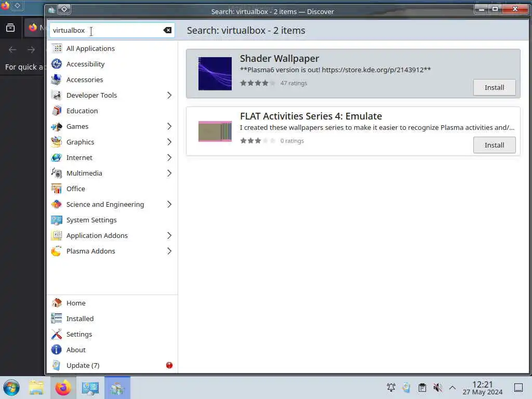Click the Graphics category icon
532x399 pixels.
[57, 142]
